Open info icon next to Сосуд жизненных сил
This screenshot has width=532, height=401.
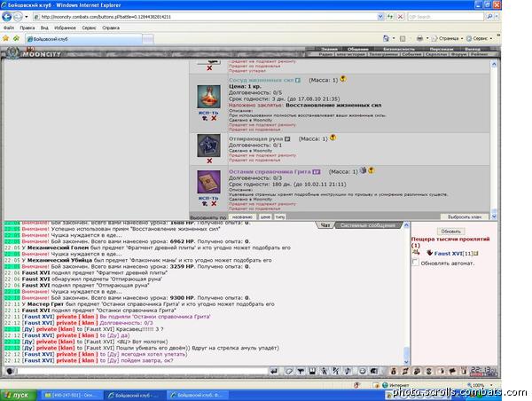point(298,81)
